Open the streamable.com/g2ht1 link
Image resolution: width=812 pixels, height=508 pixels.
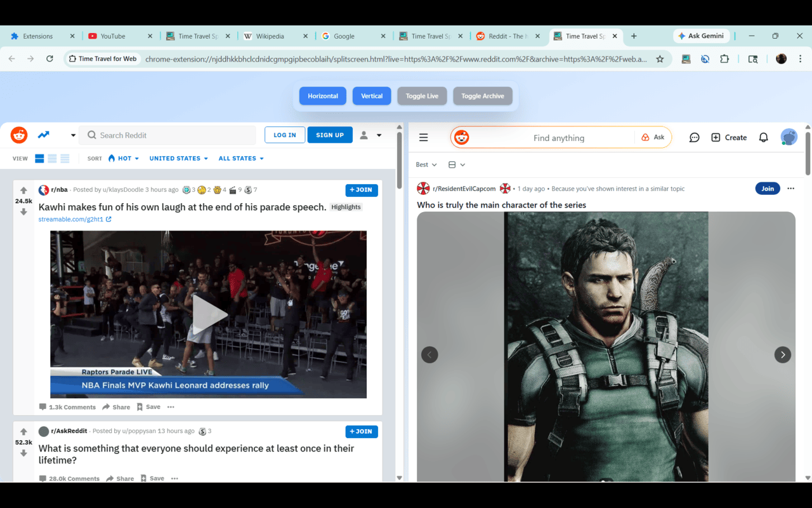[x=75, y=219]
